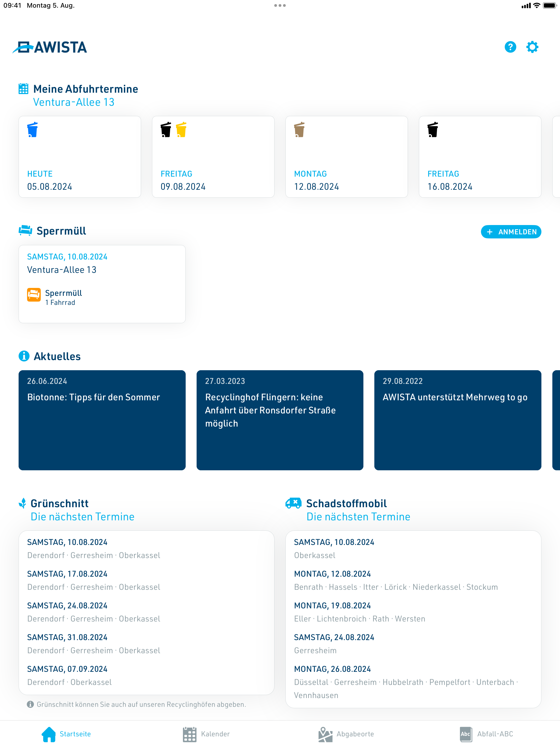Tap the AWISTA logo
Image resolution: width=560 pixels, height=747 pixels.
pyautogui.click(x=50, y=47)
